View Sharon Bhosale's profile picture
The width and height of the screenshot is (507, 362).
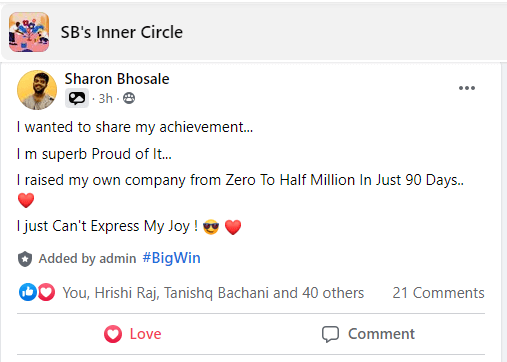37,90
